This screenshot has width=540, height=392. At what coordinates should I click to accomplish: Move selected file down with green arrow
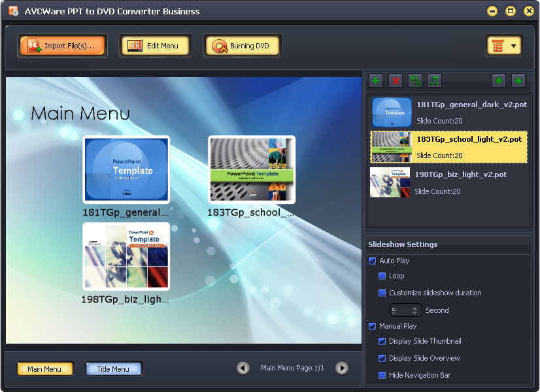click(518, 81)
